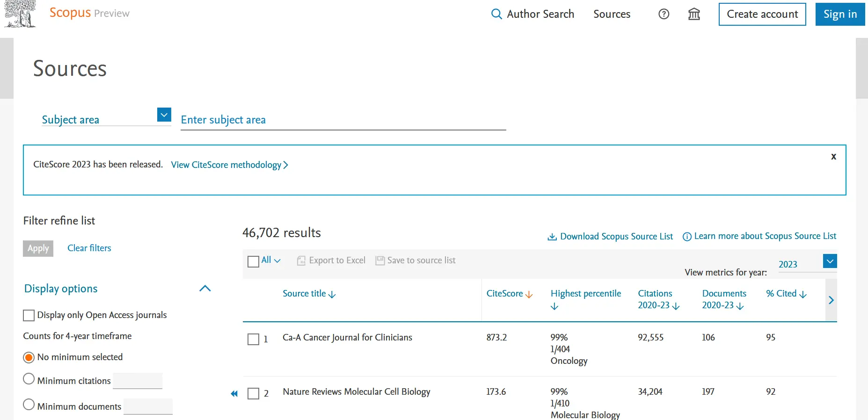868x420 pixels.
Task: Click the Elsevier tree logo
Action: pyautogui.click(x=20, y=14)
